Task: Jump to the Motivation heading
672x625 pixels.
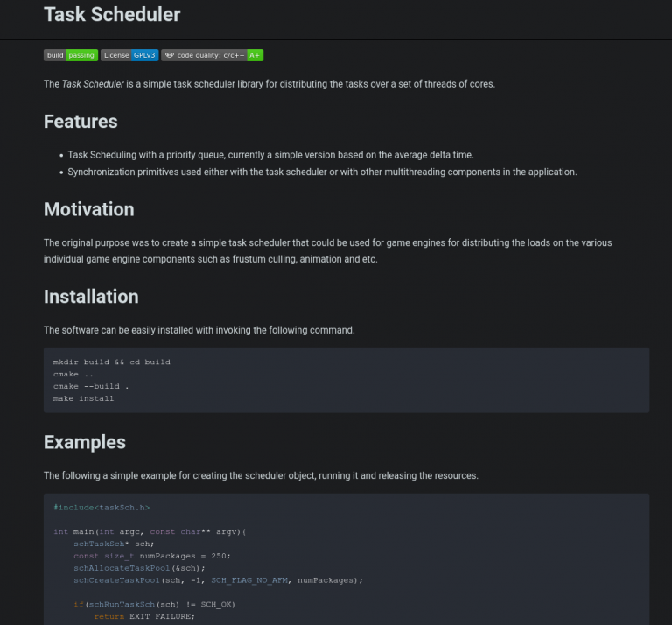Action: (88, 209)
